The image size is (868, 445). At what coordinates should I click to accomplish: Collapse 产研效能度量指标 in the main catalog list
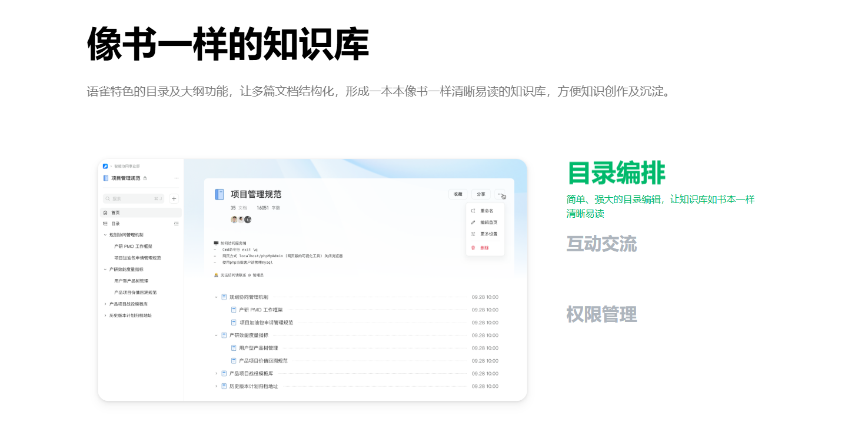(216, 336)
